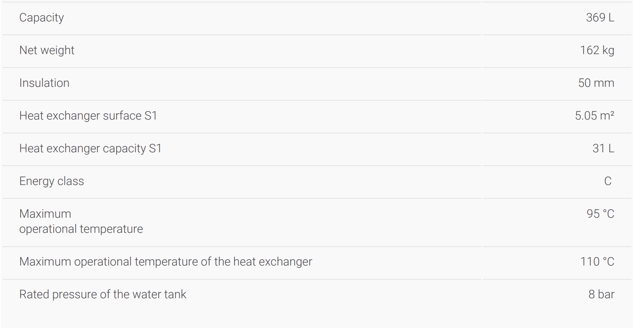Viewport: 644px width, 328px height.
Task: Select the 8 bar pressure value
Action: point(601,294)
